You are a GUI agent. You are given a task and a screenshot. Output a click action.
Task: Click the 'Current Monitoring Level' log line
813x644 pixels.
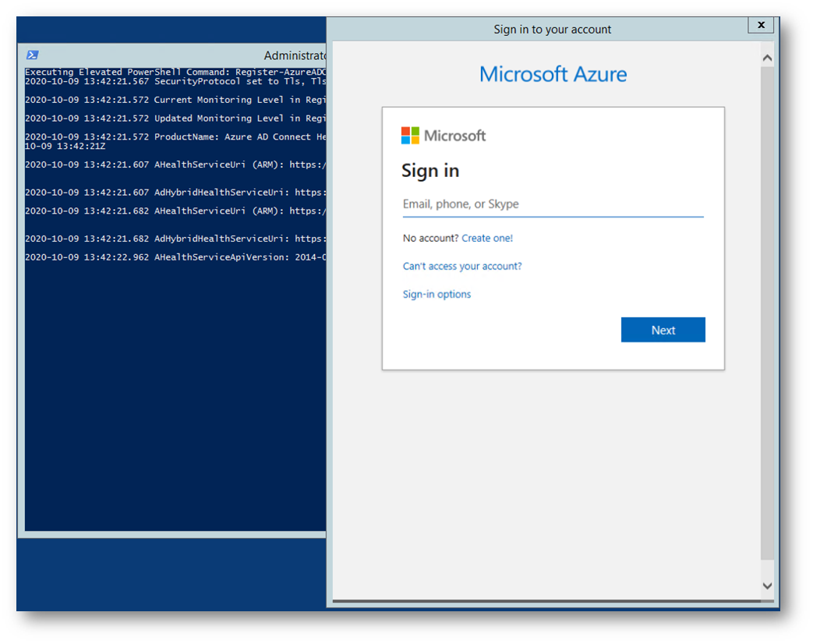pyautogui.click(x=175, y=100)
